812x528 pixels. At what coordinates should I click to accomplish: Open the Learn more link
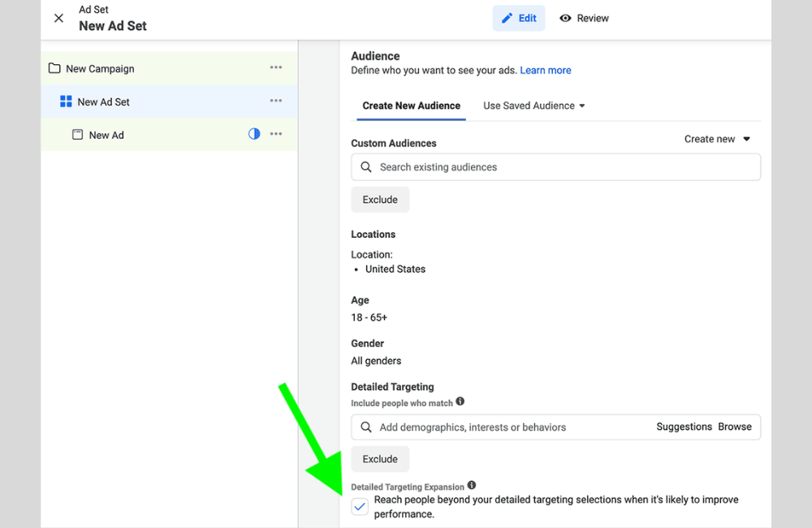(545, 70)
